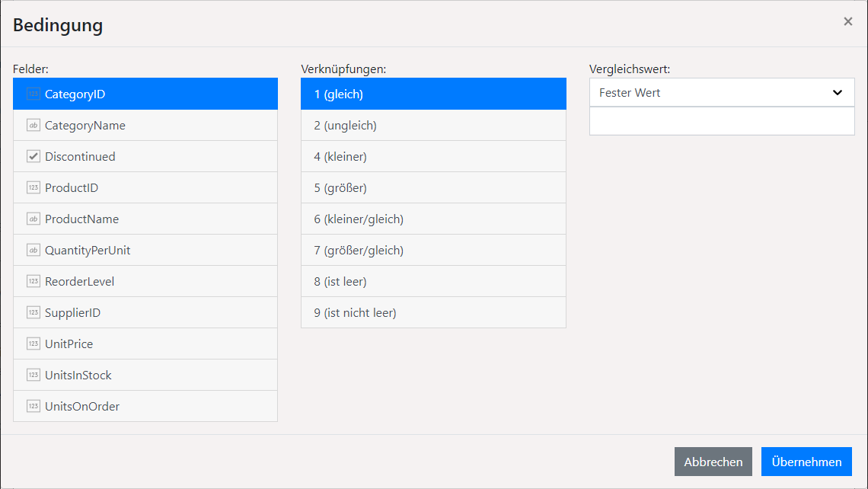Viewport: 868px width, 489px height.
Task: Focus the Vergleichswert text input field
Action: pos(721,122)
